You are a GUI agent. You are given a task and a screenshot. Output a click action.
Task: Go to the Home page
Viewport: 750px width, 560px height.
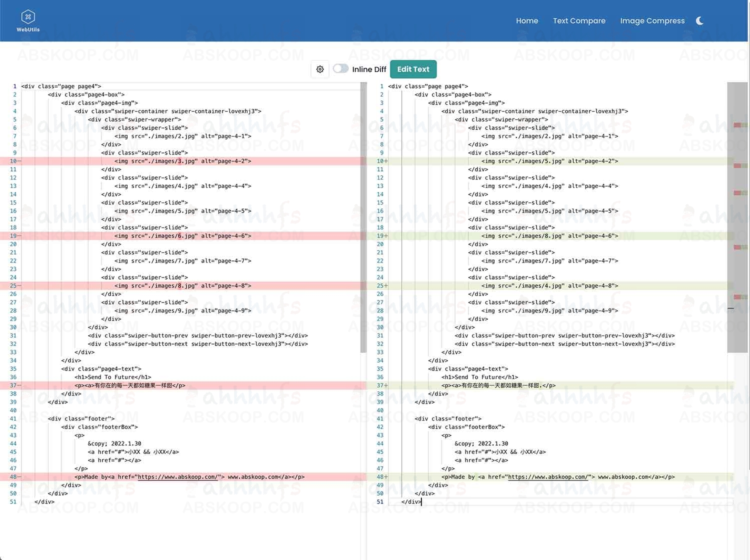(x=527, y=20)
